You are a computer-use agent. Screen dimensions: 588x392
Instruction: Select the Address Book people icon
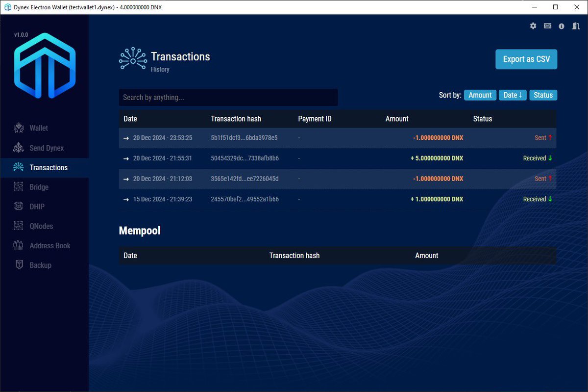[18, 245]
